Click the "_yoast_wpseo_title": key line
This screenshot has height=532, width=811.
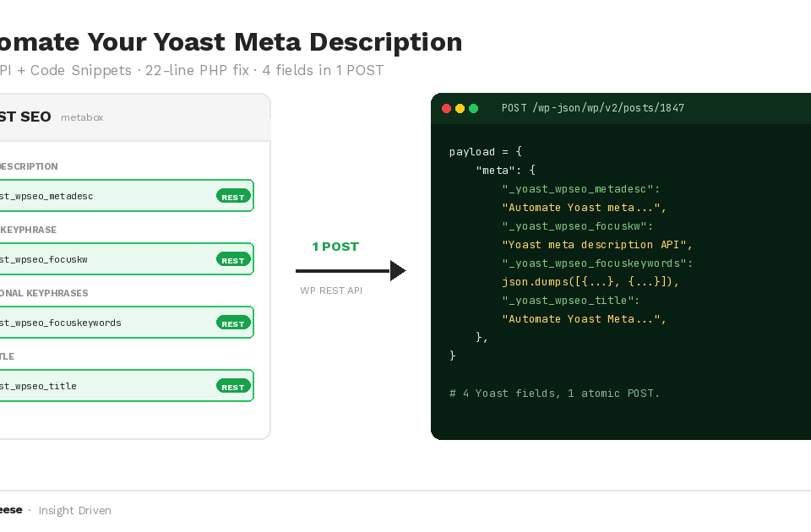coord(570,301)
